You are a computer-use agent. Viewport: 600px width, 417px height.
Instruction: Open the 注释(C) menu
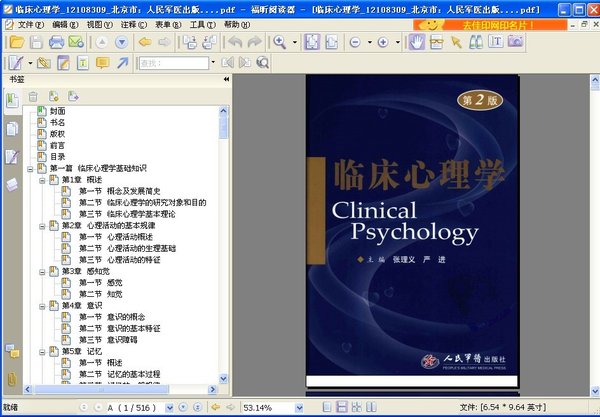pyautogui.click(x=134, y=25)
